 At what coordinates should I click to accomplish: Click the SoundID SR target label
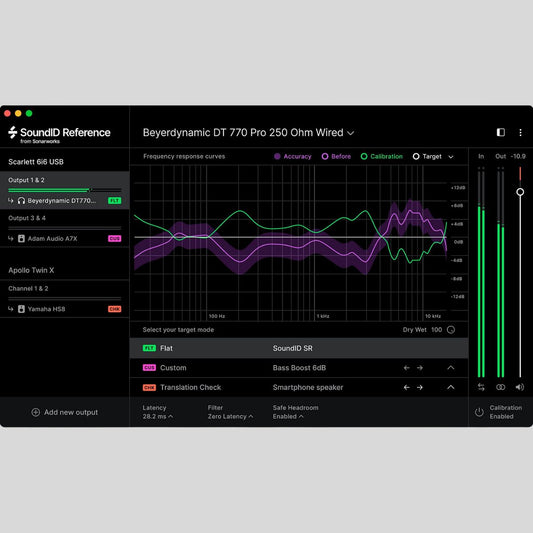292,348
